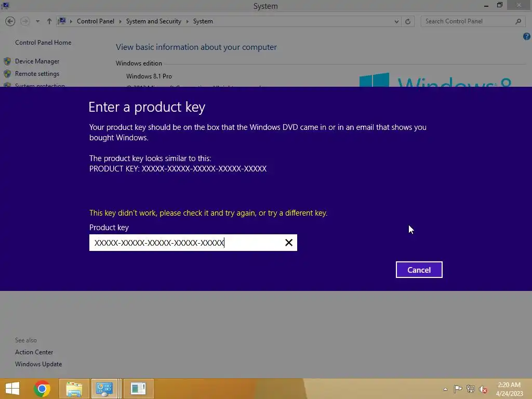Viewport: 532px width, 399px height.
Task: Open Action Center under See also
Action: coord(34,352)
